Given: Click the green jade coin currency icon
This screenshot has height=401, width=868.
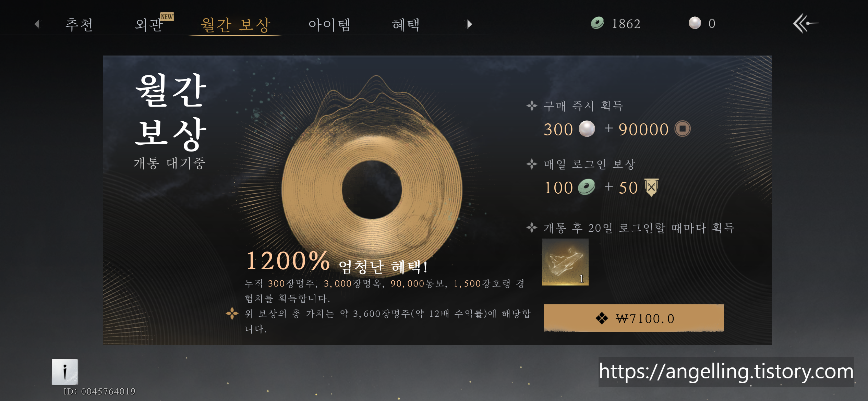Looking at the screenshot, I should pos(598,23).
